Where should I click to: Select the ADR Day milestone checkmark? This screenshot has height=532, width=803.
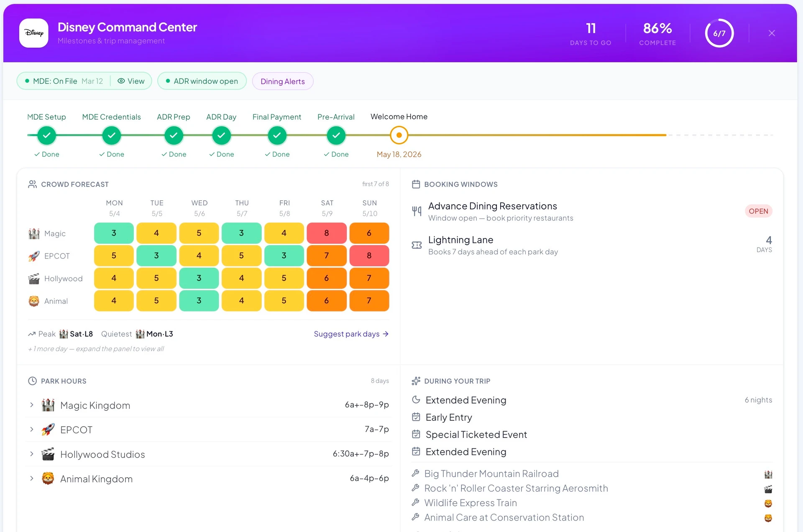point(221,135)
